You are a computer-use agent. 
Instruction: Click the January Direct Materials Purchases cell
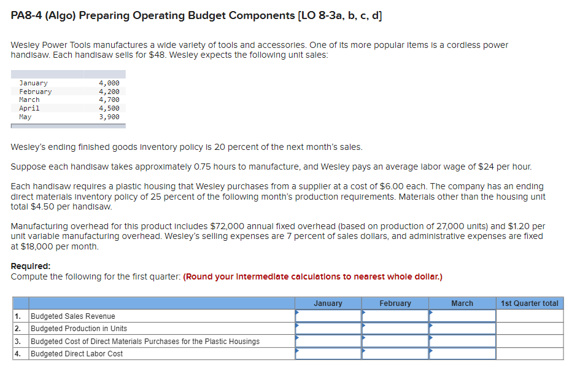pos(328,341)
